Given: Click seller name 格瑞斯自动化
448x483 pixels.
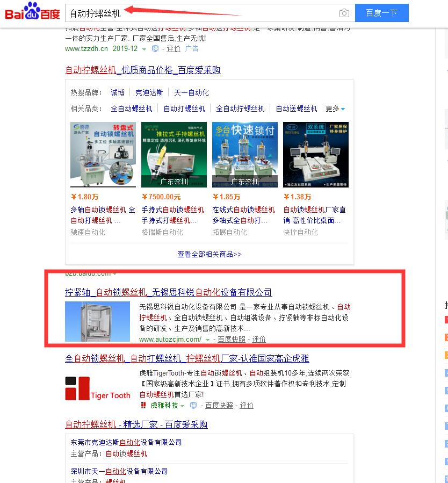Looking at the screenshot, I should [x=162, y=232].
